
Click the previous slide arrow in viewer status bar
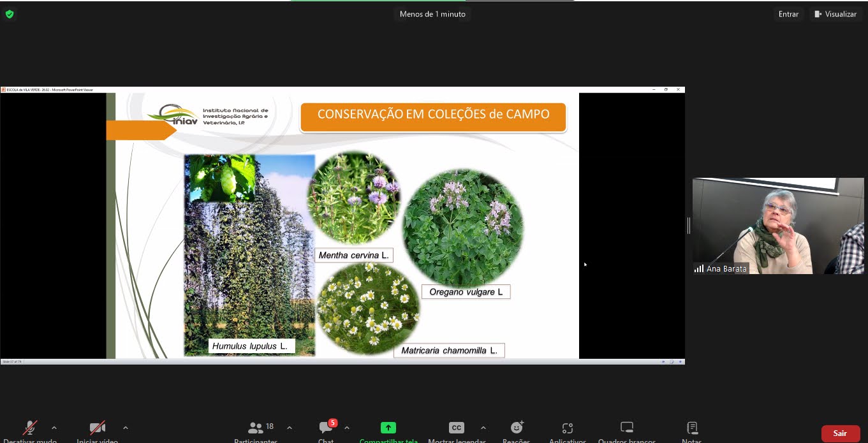coord(663,361)
